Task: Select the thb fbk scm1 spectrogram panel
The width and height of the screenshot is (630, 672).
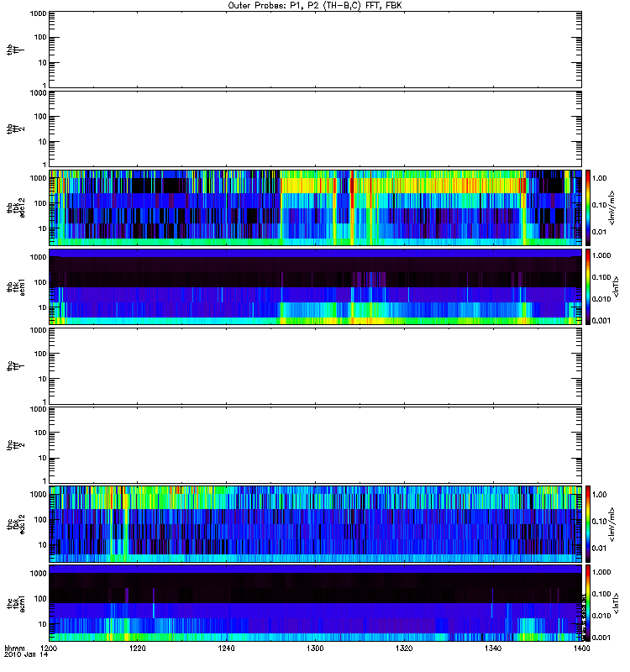Action: (315, 286)
